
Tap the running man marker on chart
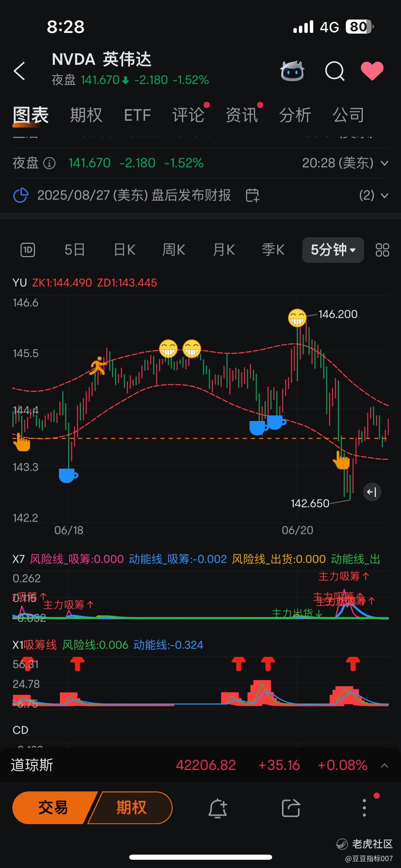98,366
